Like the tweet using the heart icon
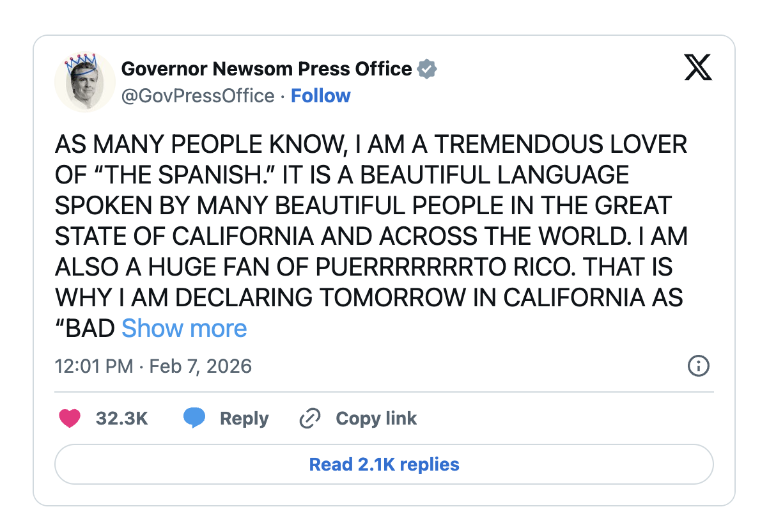Screen dimensions: 776x532 click(x=70, y=419)
